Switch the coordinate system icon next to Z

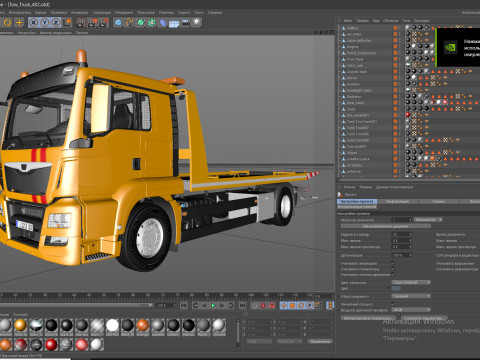67,23
